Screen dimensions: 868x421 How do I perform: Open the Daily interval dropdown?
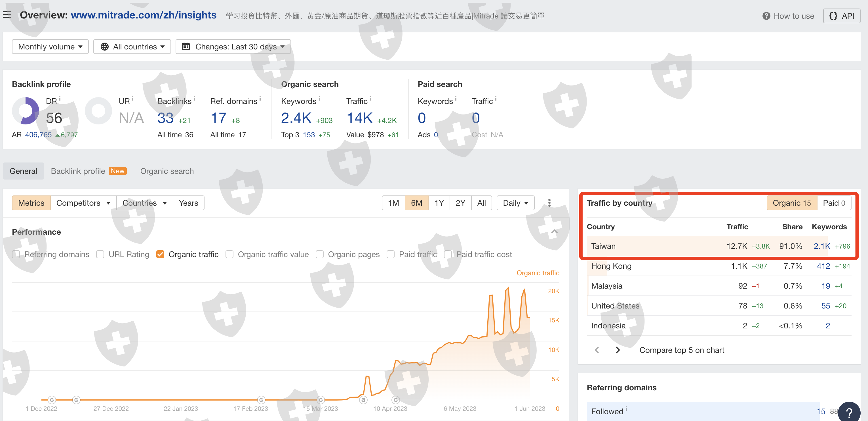coord(515,203)
